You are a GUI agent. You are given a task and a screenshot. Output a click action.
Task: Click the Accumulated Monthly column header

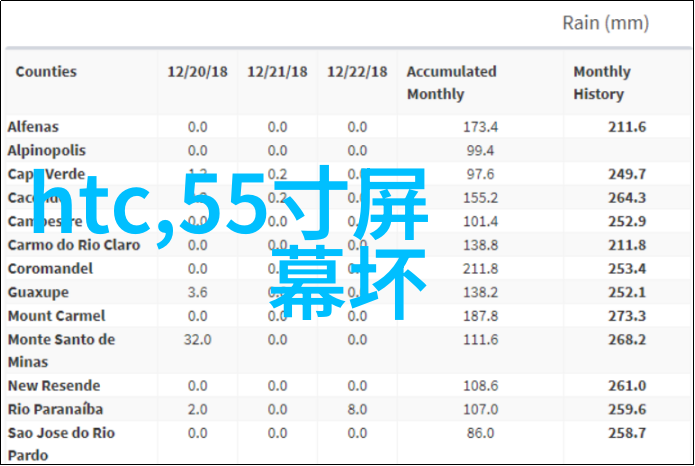[x=451, y=83]
